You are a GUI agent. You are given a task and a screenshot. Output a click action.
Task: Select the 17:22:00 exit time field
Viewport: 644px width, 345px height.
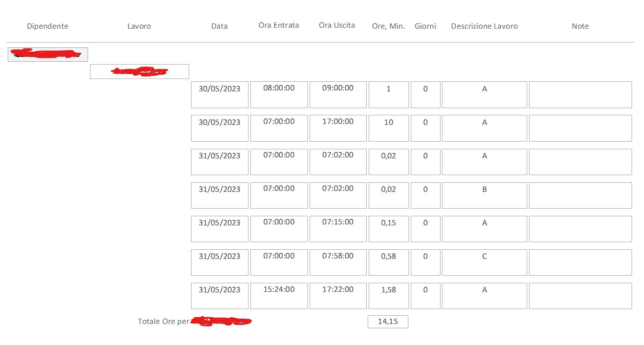[x=338, y=295]
